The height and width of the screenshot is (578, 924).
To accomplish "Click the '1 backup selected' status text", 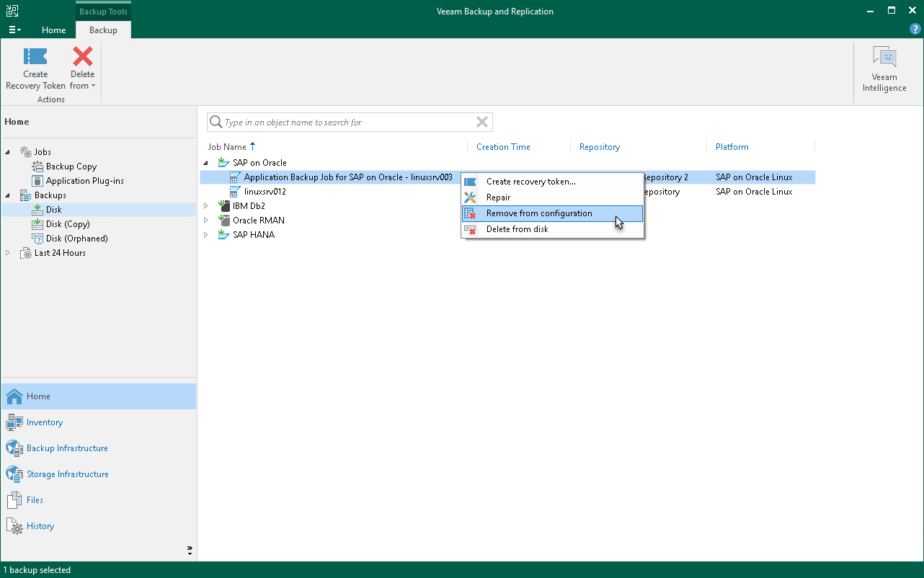I will pyautogui.click(x=37, y=570).
